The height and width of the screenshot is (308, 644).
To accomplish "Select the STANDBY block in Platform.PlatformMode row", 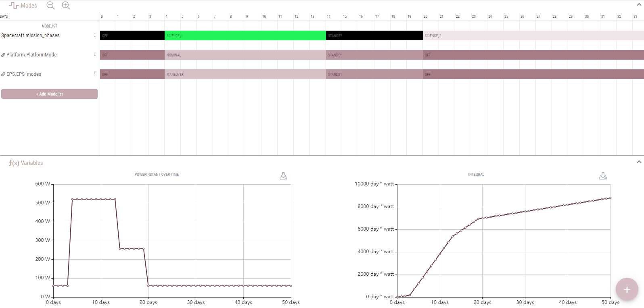I will (x=374, y=55).
